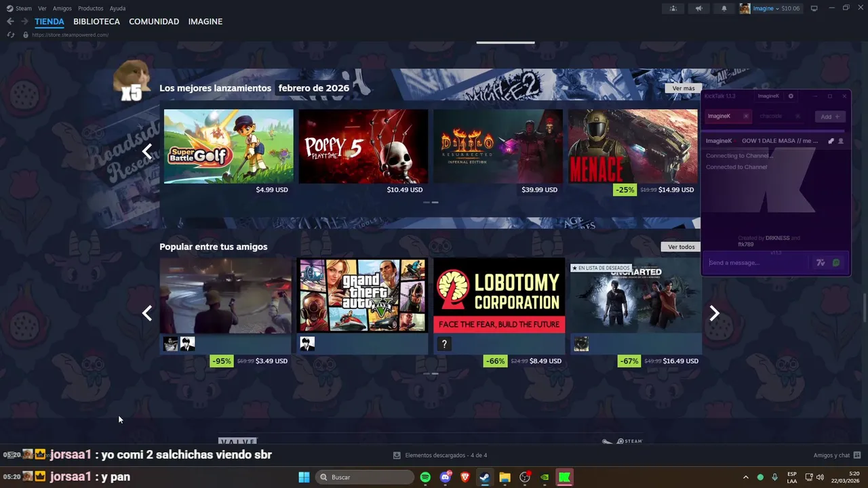The height and width of the screenshot is (488, 868).
Task: Click the ESP LAA language indicator
Action: click(792, 477)
